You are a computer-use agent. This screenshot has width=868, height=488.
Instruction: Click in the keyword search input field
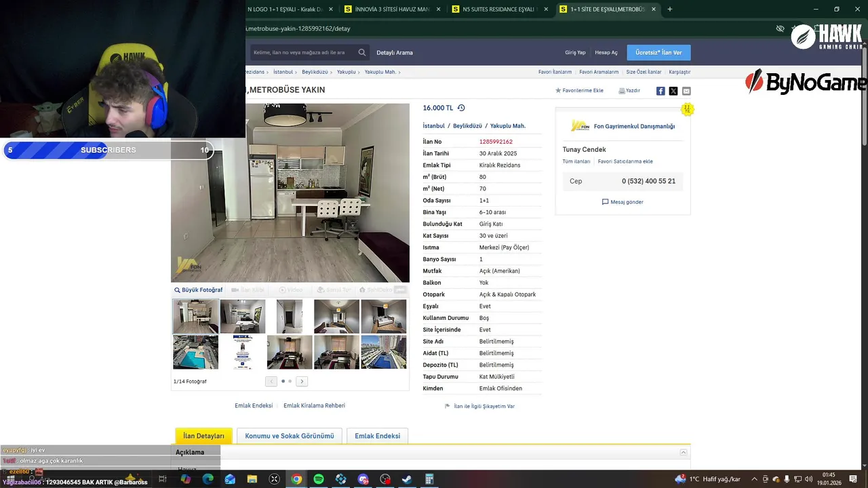pyautogui.click(x=302, y=52)
